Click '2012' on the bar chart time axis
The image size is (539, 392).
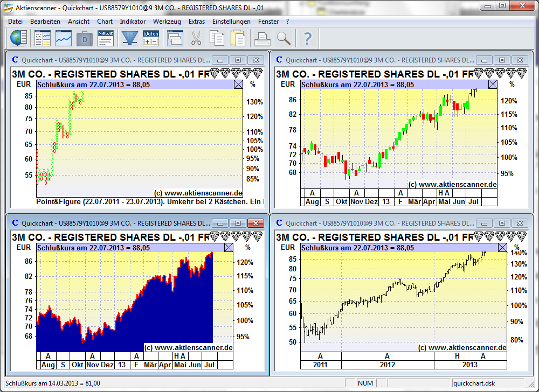click(x=388, y=365)
